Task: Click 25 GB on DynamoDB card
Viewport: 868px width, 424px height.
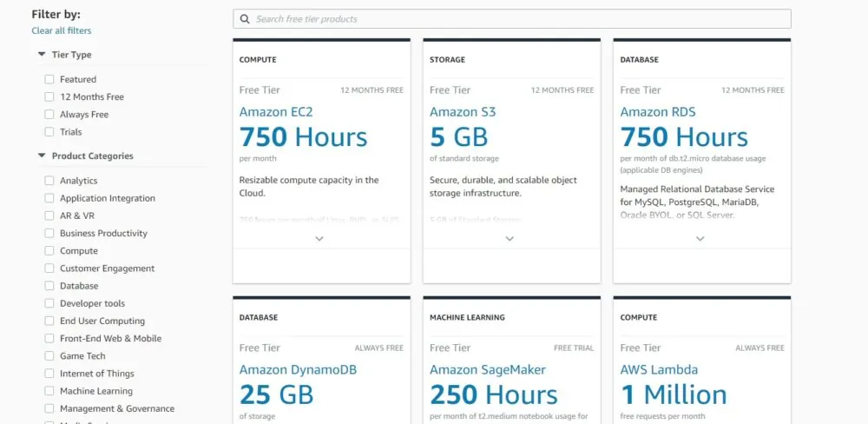Action: [x=276, y=394]
